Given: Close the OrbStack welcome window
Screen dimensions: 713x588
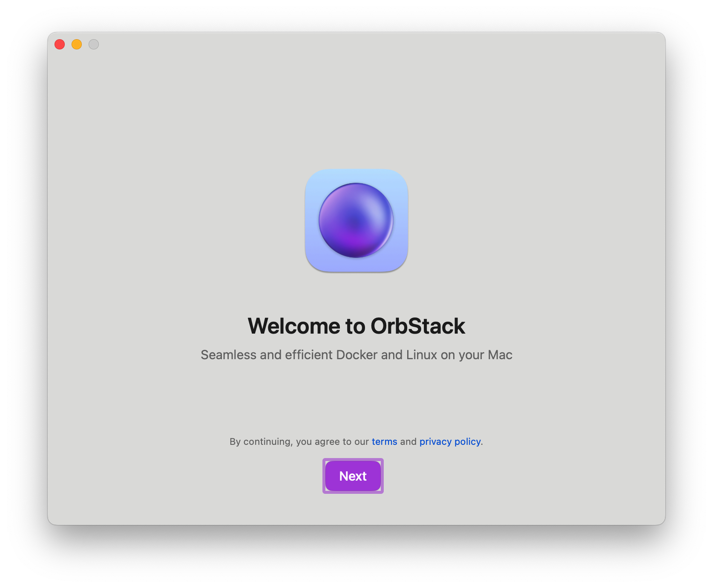Looking at the screenshot, I should coord(60,44).
